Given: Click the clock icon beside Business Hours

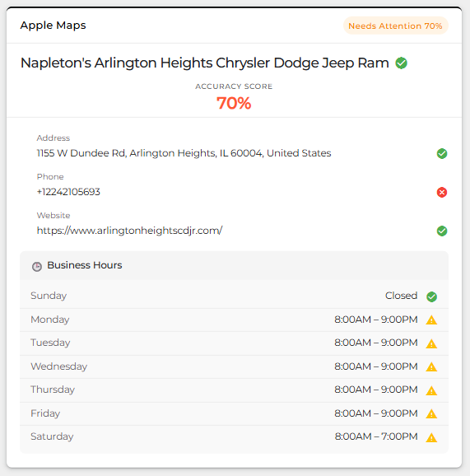Looking at the screenshot, I should pyautogui.click(x=37, y=267).
